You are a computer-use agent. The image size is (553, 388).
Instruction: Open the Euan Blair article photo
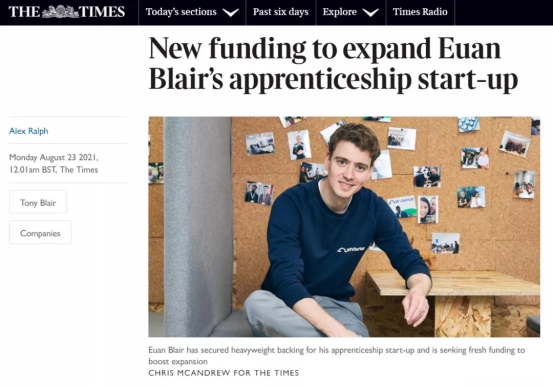click(x=344, y=227)
